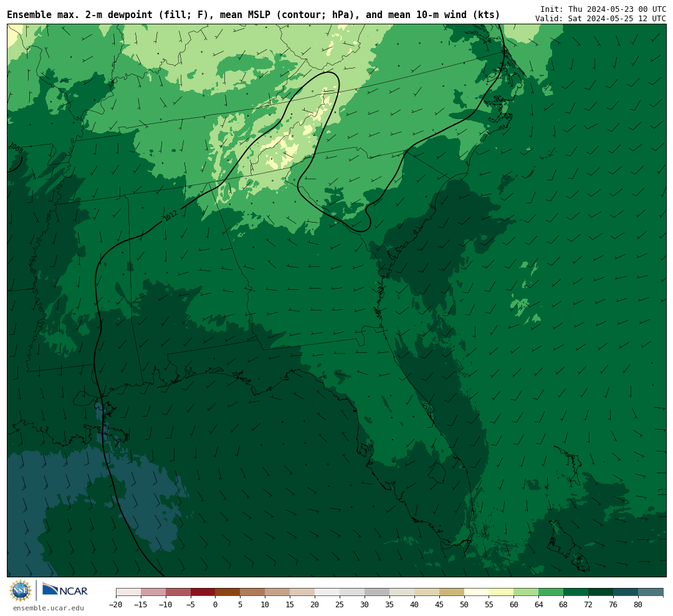Screen dimensions: 673x616
Task: Click the -20 tick label on the colorbar
Action: [115, 605]
